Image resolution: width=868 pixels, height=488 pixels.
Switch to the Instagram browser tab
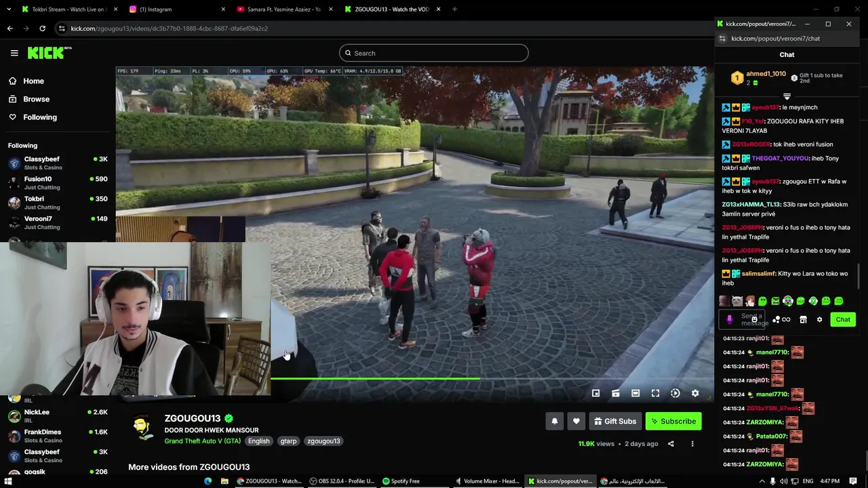coord(176,9)
